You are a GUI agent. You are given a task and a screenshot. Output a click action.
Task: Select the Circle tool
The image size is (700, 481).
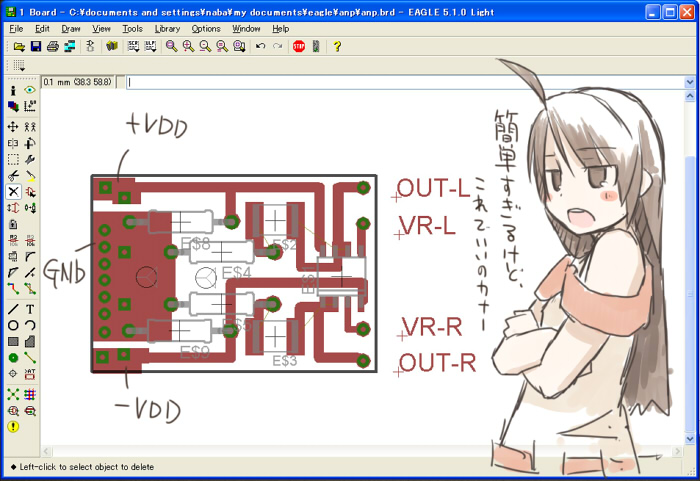[13, 325]
